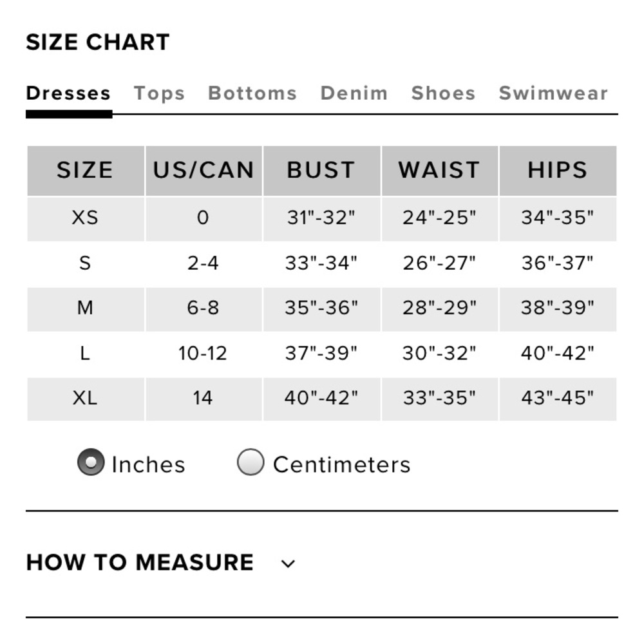Click the BUST column header
The image size is (644, 644).
coord(321,170)
